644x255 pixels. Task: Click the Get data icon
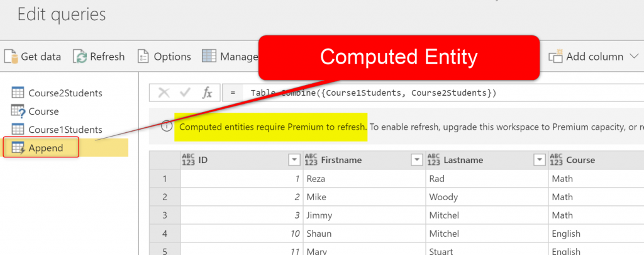coord(11,57)
